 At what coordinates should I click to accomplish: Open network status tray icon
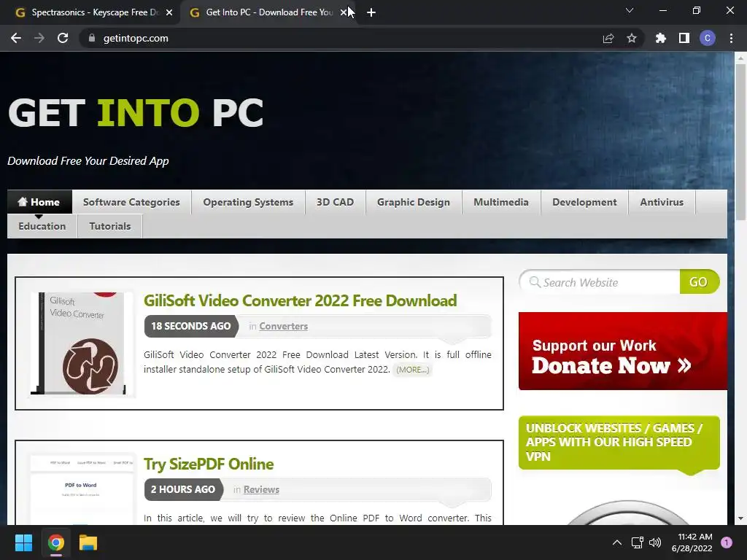click(x=637, y=542)
